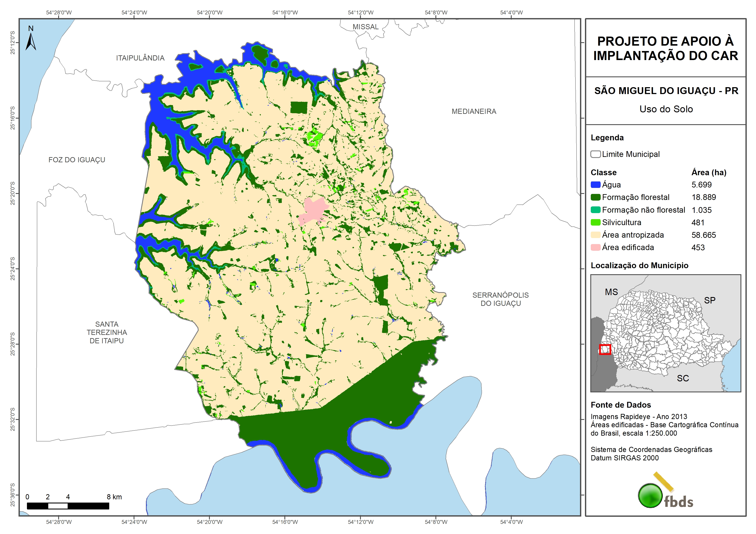Click the Área edificada pink swatch
This screenshot has width=756, height=534.
(x=595, y=248)
